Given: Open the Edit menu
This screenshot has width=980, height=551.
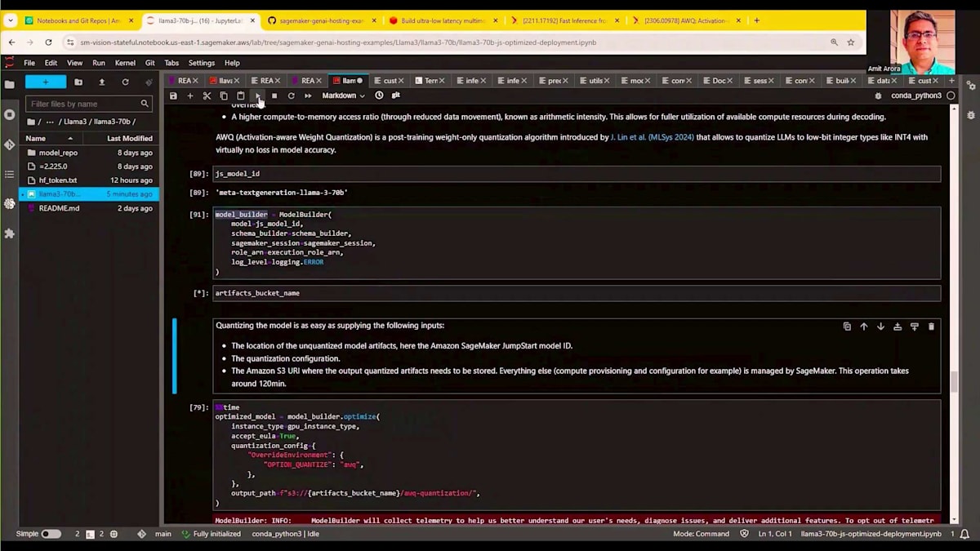Looking at the screenshot, I should 51,63.
